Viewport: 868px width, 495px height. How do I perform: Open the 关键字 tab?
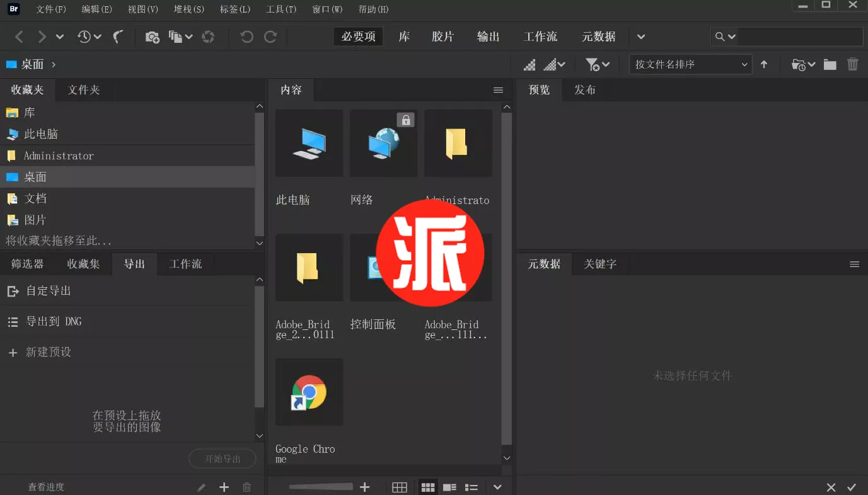point(599,265)
